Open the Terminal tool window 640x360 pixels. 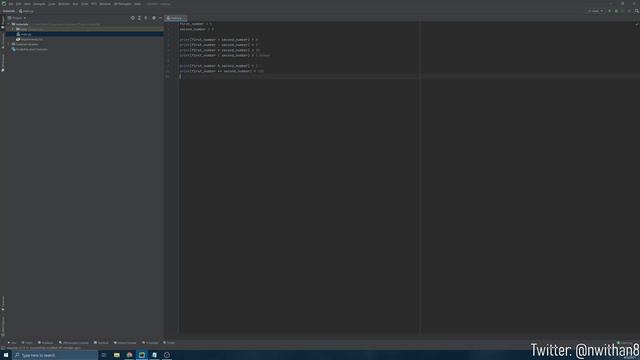pyautogui.click(x=101, y=343)
